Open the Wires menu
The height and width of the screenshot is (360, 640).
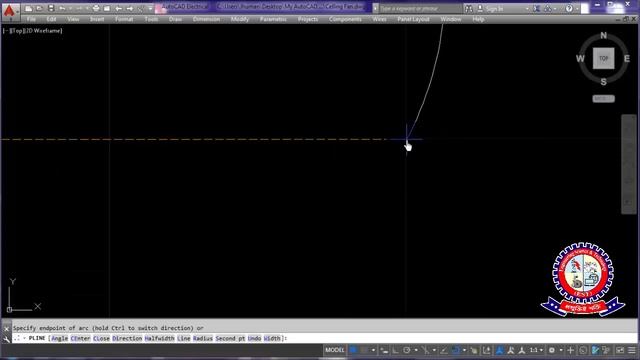pyautogui.click(x=379, y=19)
